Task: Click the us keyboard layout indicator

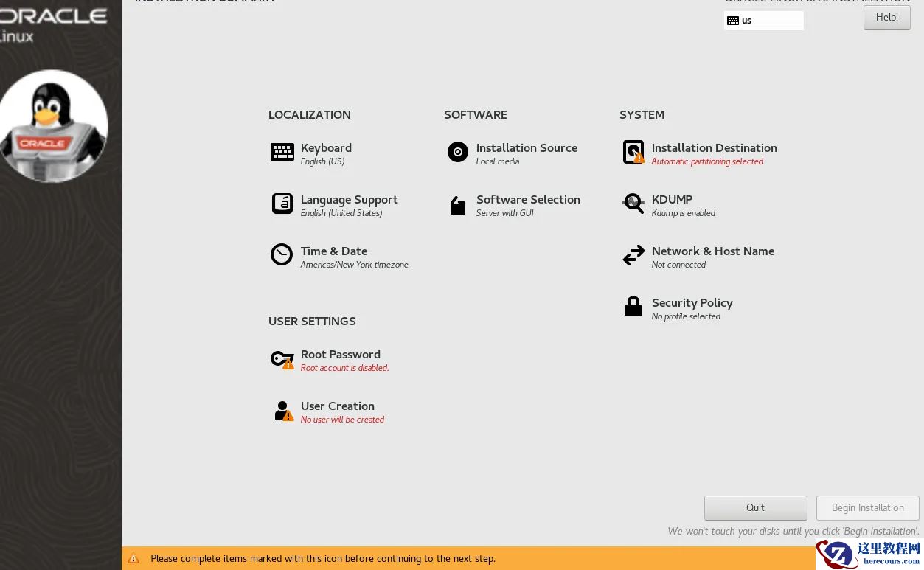Action: tap(764, 21)
